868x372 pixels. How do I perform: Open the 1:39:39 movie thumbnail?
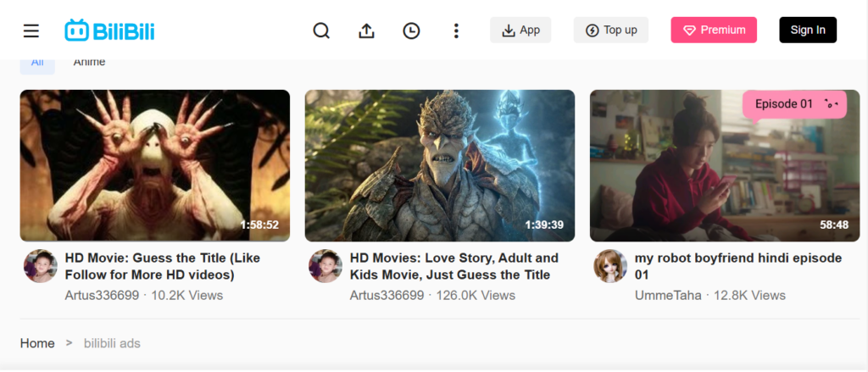coord(440,165)
